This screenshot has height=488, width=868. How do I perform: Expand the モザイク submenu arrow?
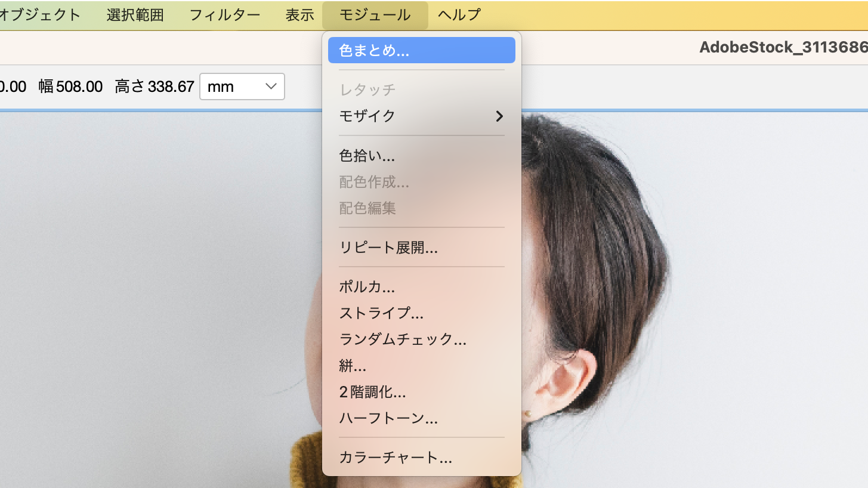coord(499,116)
